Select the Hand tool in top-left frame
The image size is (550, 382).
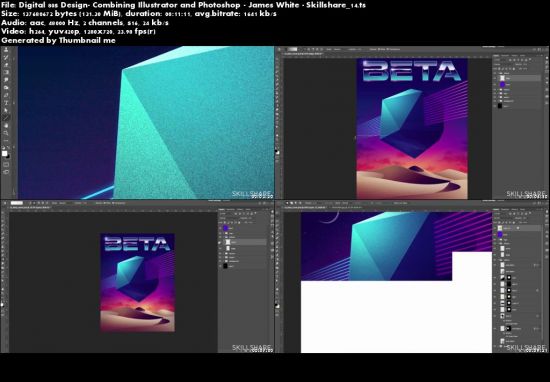coord(6,126)
